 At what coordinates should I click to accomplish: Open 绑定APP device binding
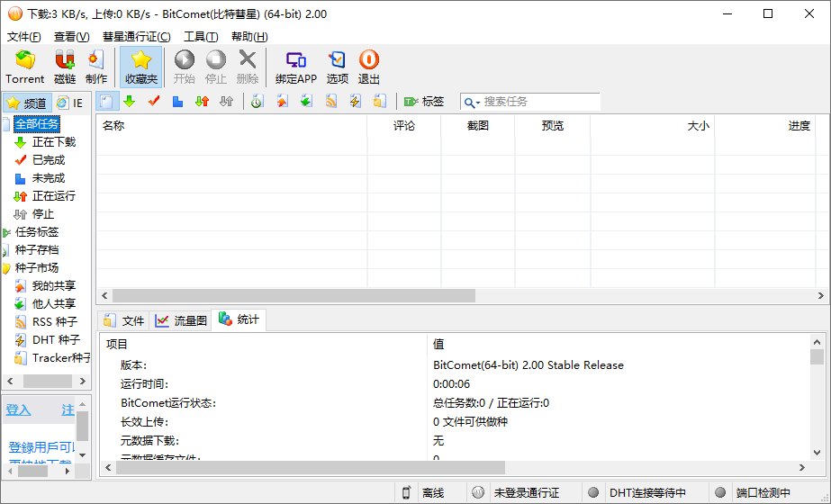pyautogui.click(x=295, y=67)
